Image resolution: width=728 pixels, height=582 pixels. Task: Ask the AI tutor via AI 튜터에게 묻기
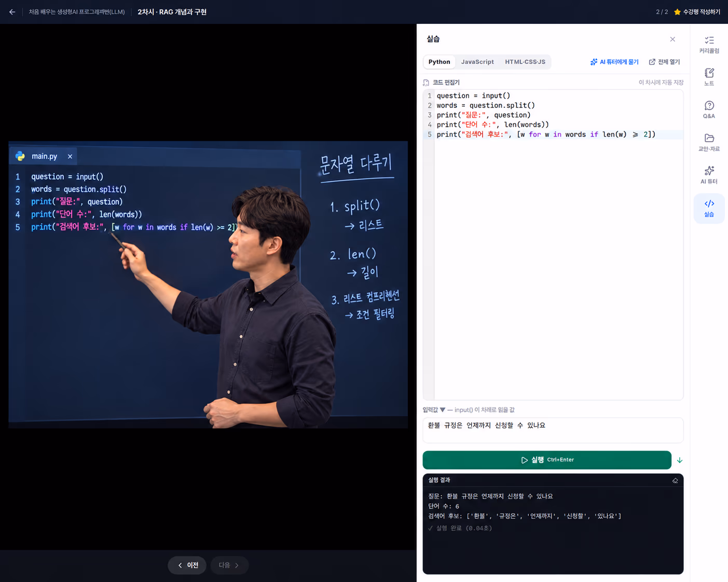click(x=614, y=62)
